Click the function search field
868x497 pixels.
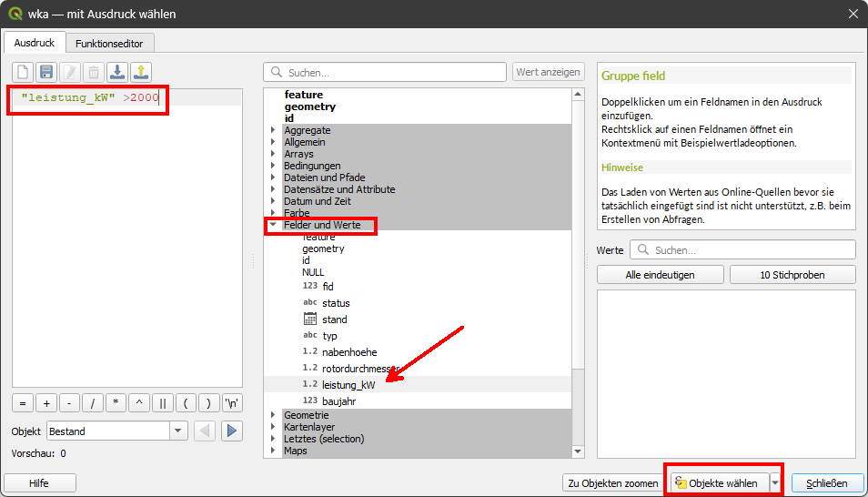point(385,73)
